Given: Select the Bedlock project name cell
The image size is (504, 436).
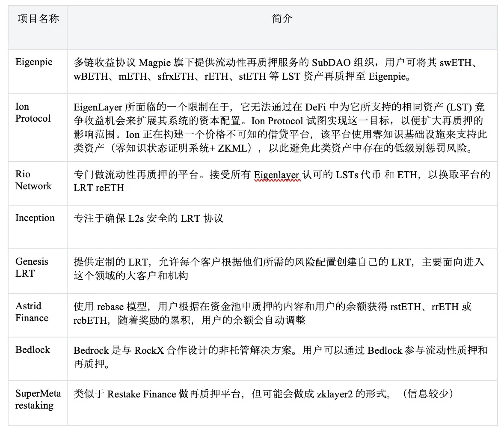Looking at the screenshot, I should coord(33,350).
